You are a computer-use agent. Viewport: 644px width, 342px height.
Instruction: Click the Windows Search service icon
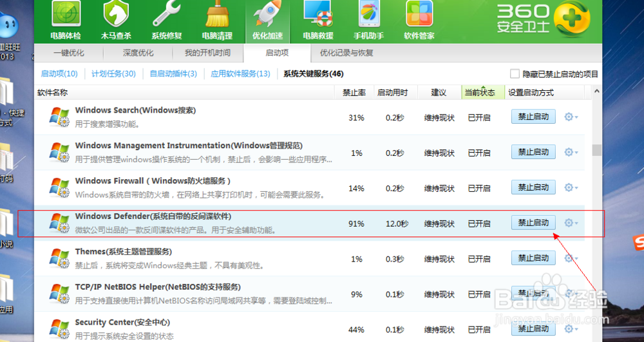coord(59,117)
